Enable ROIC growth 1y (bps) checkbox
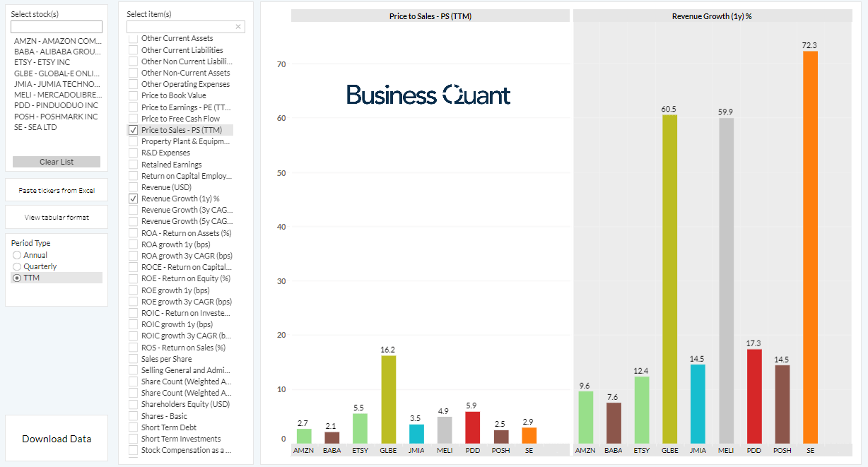Image resolution: width=868 pixels, height=467 pixels. click(x=134, y=324)
